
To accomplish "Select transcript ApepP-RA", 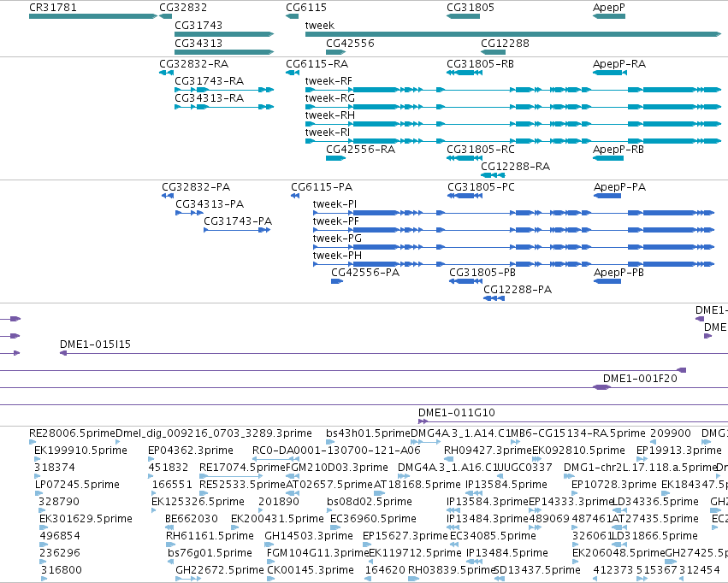I will (610, 73).
